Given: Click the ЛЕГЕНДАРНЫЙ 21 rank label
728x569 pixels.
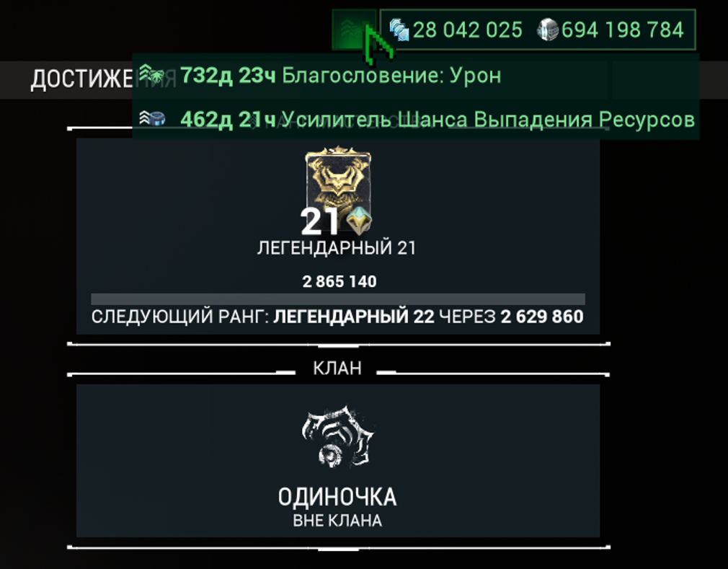Looking at the screenshot, I should coord(337,248).
